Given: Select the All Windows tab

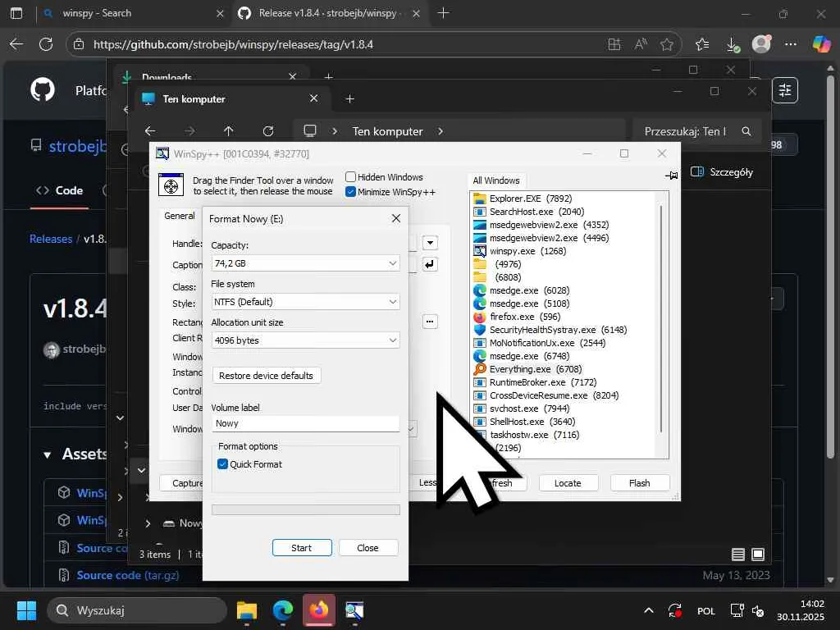Looking at the screenshot, I should 496,180.
